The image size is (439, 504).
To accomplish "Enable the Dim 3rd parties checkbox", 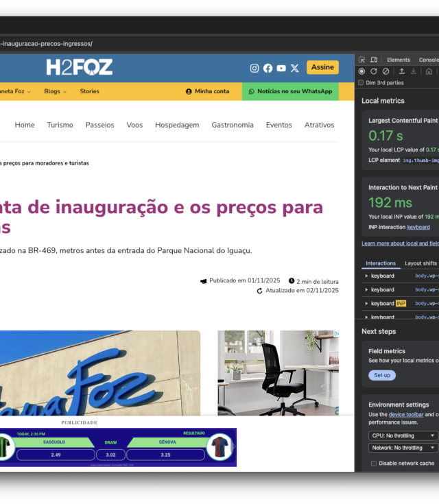I will [x=361, y=83].
